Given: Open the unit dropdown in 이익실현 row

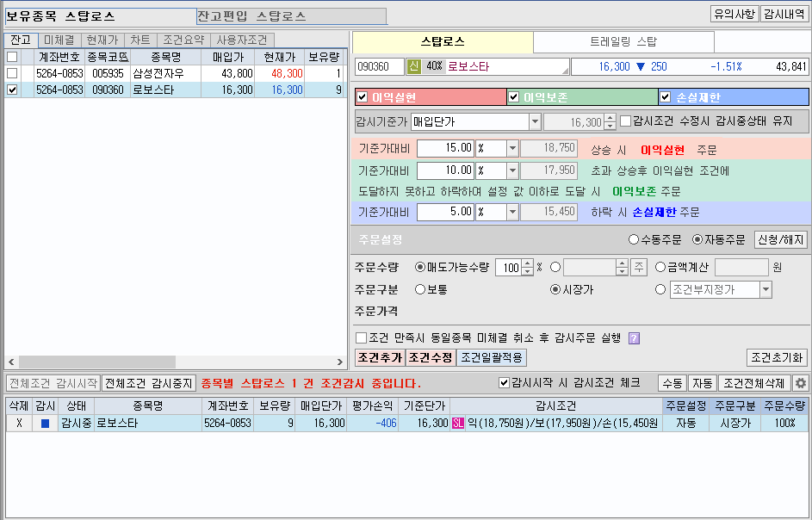Looking at the screenshot, I should pos(512,148).
